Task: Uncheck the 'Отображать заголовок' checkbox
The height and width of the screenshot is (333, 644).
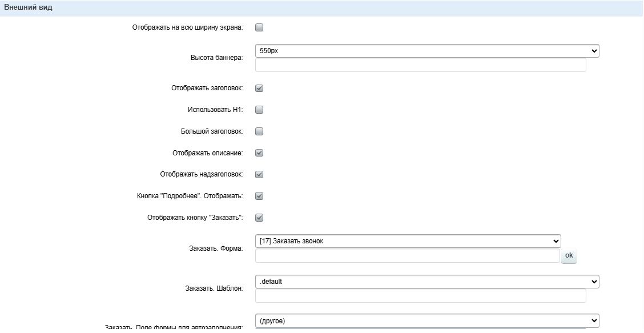Action: [259, 89]
